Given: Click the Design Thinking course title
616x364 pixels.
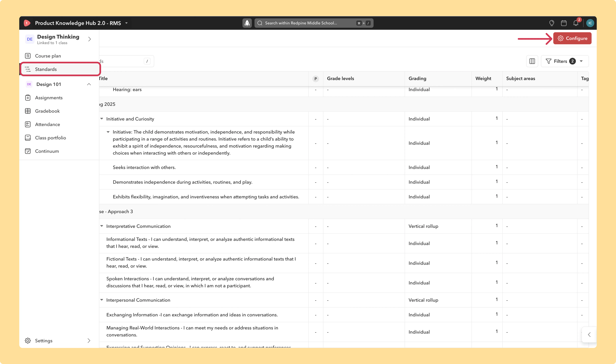Looking at the screenshot, I should click(58, 37).
